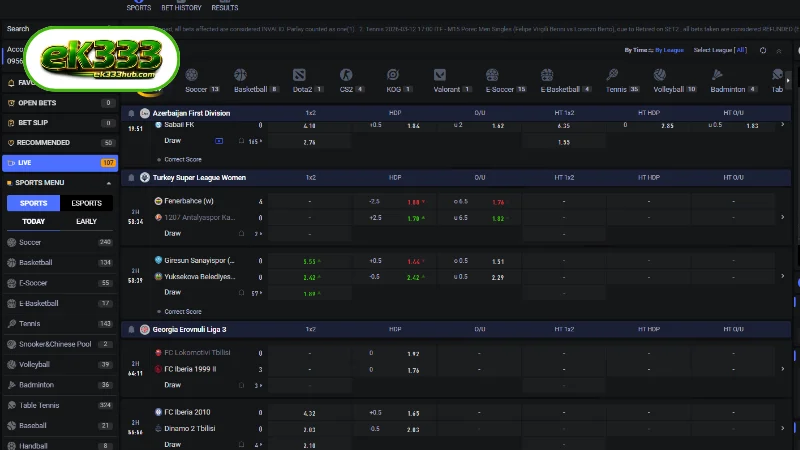This screenshot has width=800, height=450.
Task: Switch sorting to By League
Action: click(669, 50)
